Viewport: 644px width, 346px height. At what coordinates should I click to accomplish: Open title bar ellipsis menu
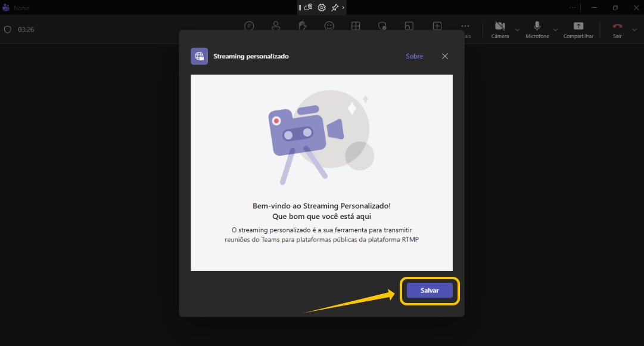click(573, 7)
